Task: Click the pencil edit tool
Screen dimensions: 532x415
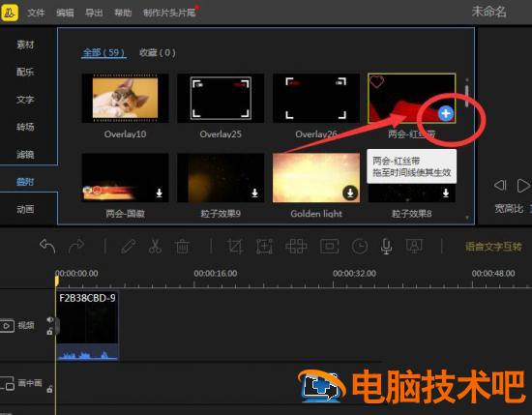Action: 129,247
